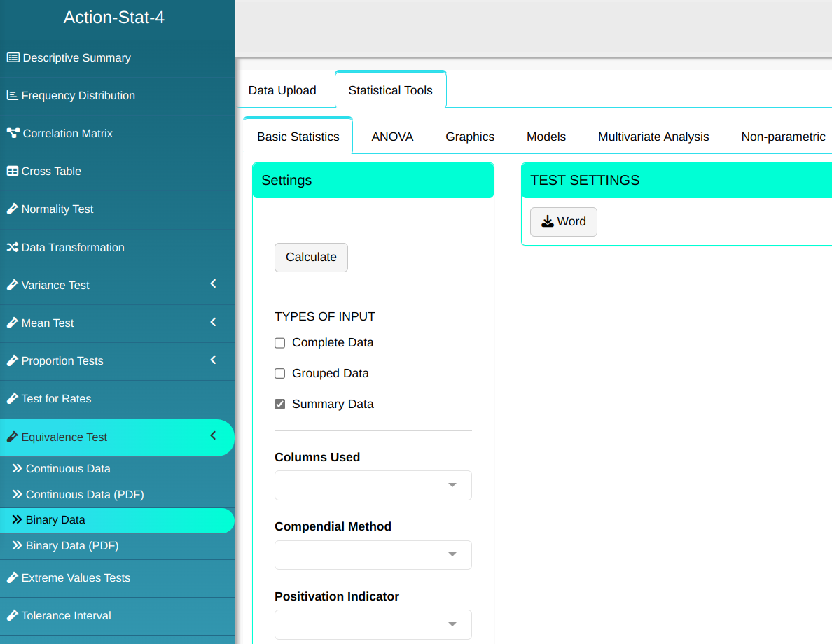Click the download icon on Word button
Screen dimensions: 832x644
click(547, 222)
